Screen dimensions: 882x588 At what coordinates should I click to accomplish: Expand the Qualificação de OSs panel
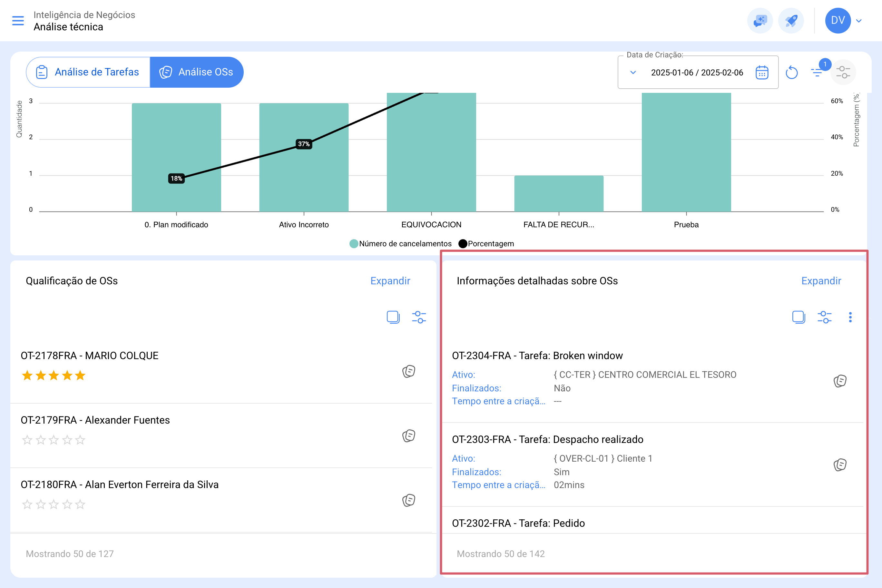390,281
